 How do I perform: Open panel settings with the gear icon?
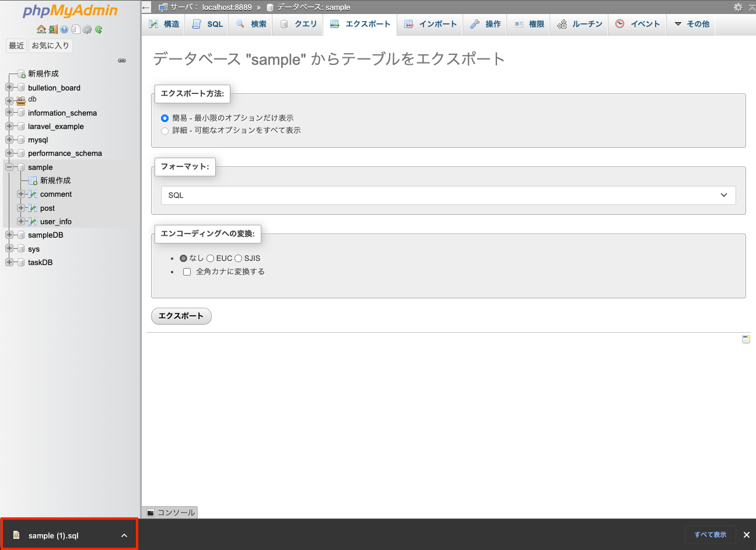click(87, 29)
